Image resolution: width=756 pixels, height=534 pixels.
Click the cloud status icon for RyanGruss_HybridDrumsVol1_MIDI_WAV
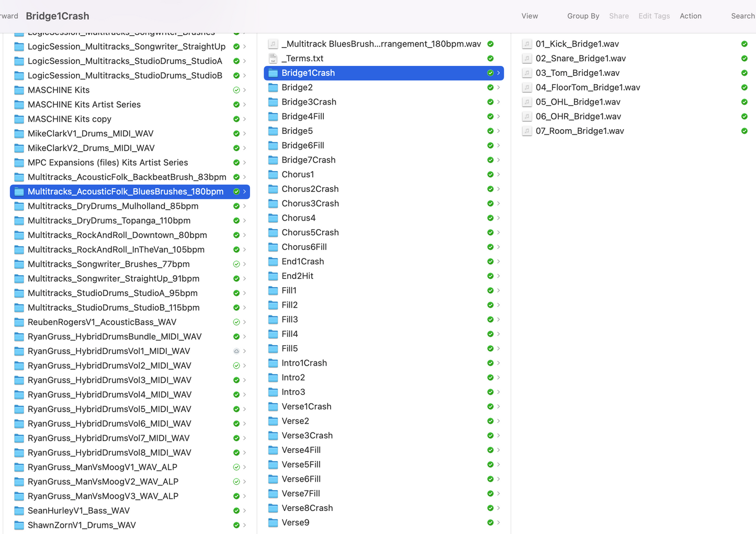236,351
